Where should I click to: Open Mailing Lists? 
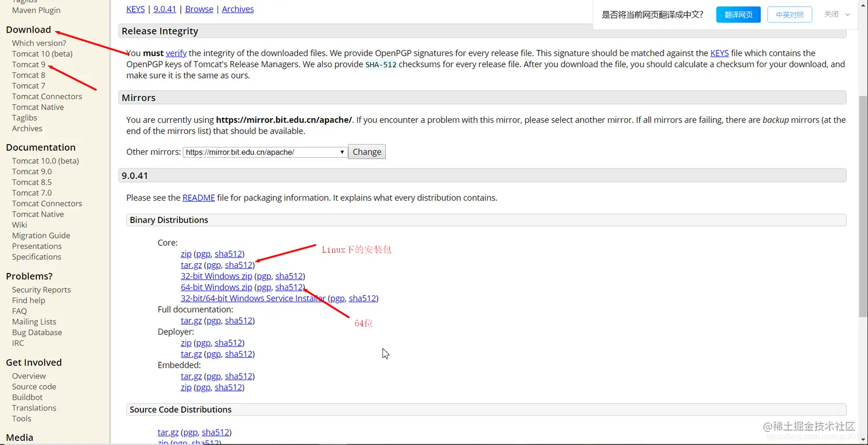click(34, 322)
